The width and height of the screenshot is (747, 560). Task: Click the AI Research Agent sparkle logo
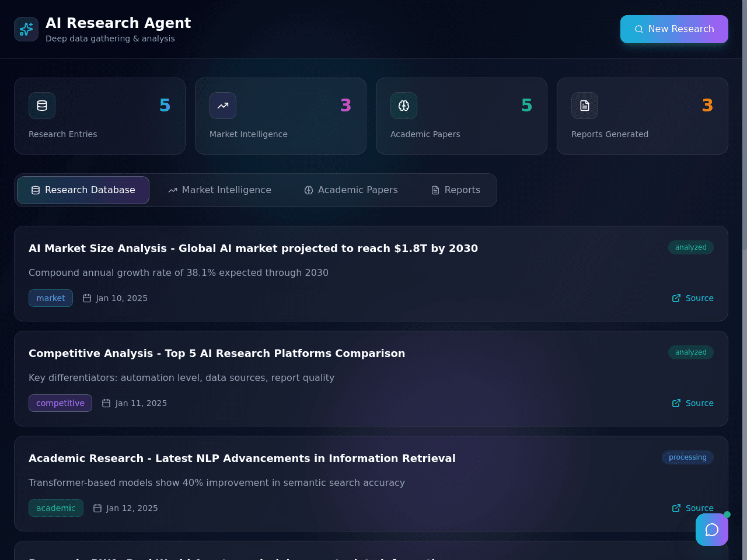26,29
